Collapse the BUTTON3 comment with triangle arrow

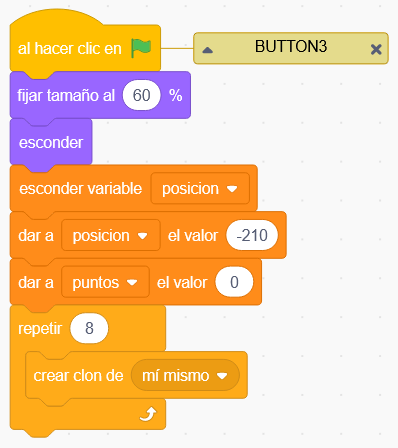(x=208, y=50)
